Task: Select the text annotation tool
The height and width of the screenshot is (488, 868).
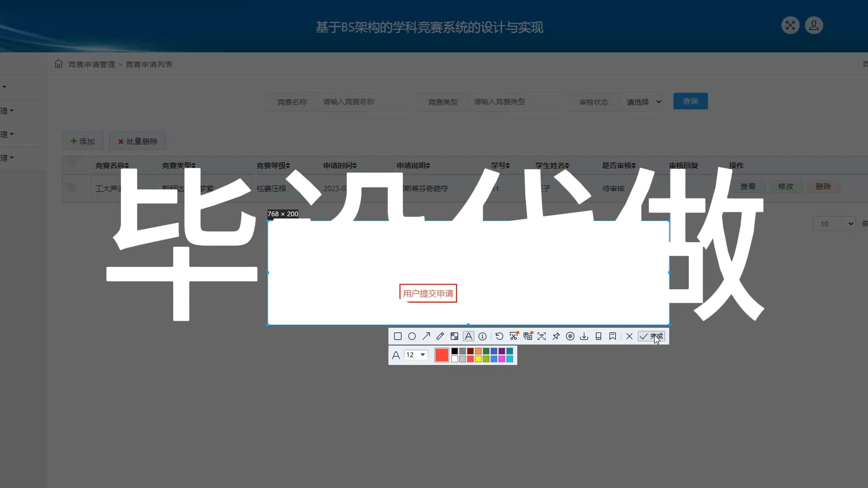Action: click(x=468, y=336)
